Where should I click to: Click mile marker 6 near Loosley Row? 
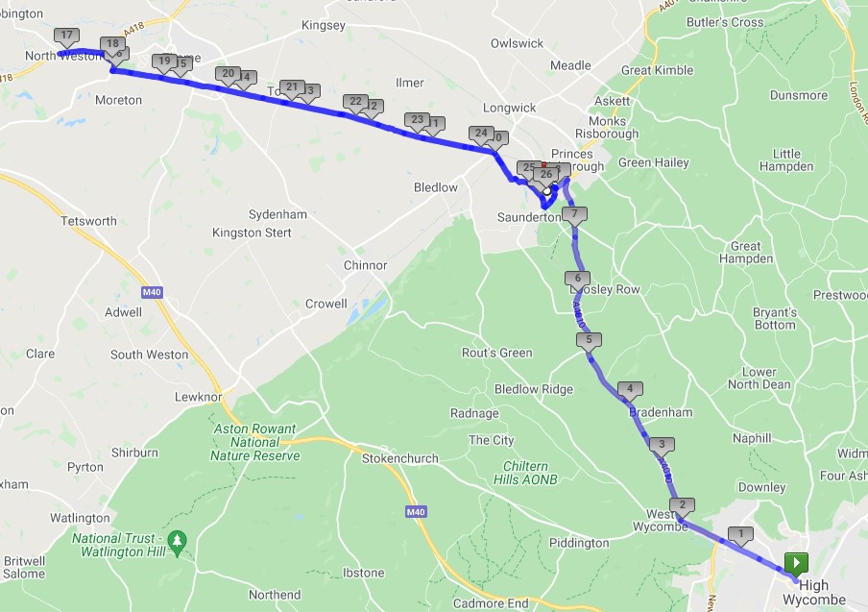point(577,281)
